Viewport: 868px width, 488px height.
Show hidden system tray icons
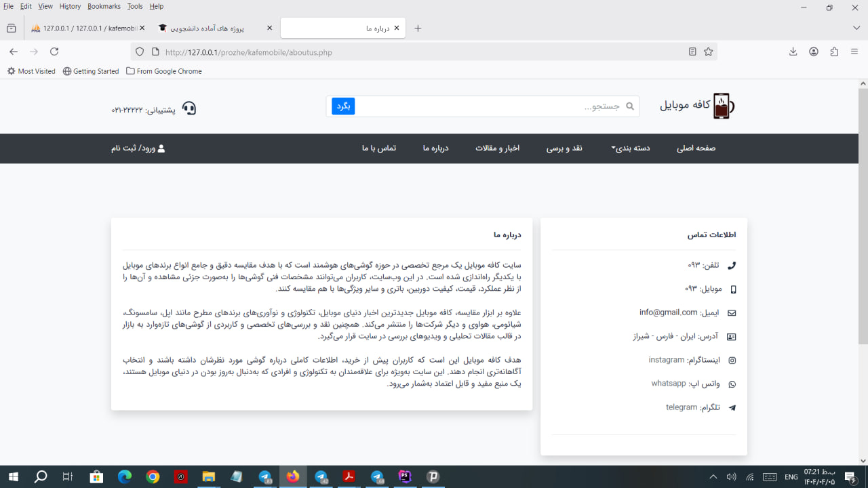coord(713,477)
